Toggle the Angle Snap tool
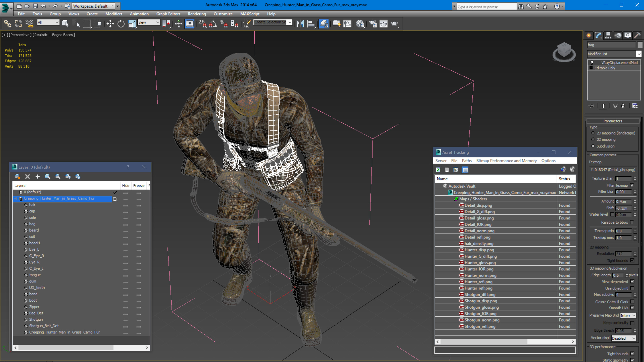Image resolution: width=644 pixels, height=362 pixels. [x=213, y=24]
